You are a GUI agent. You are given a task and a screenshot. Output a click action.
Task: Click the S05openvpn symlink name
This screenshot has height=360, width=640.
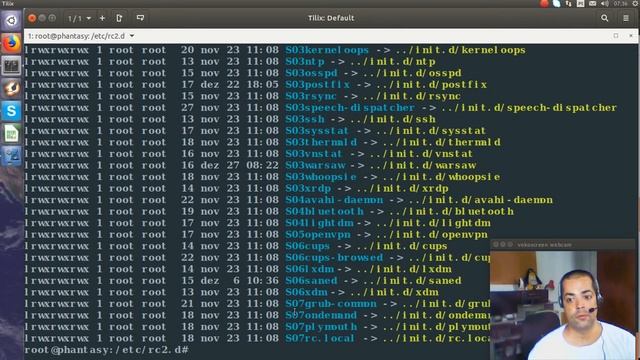click(x=318, y=235)
